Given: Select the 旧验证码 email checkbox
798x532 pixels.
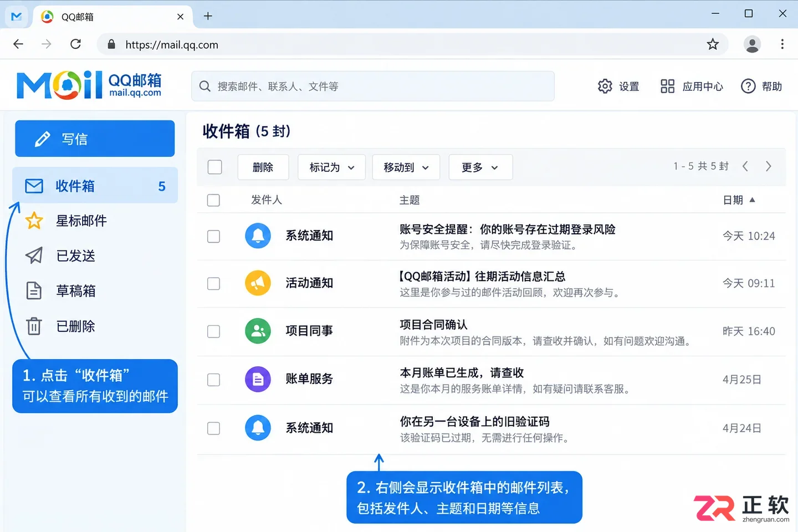Looking at the screenshot, I should 213,428.
